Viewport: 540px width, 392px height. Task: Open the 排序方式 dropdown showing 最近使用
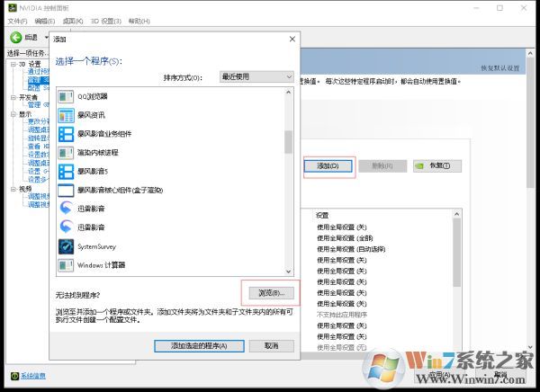256,76
